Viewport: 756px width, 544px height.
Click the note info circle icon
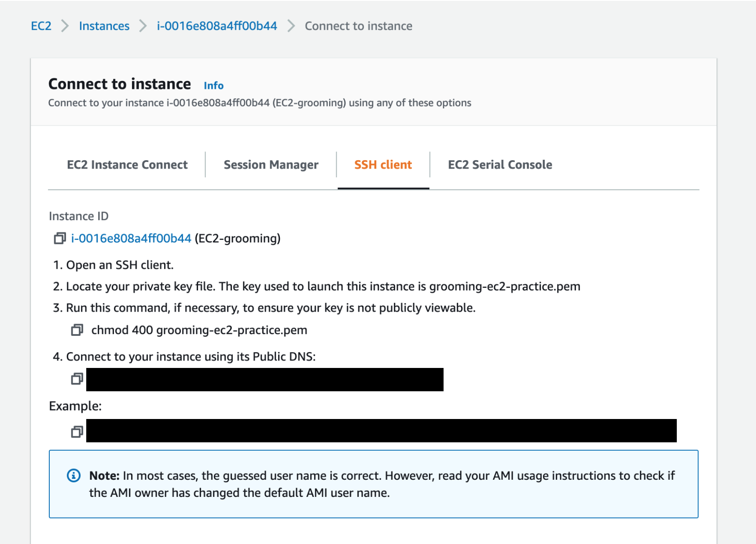[73, 475]
